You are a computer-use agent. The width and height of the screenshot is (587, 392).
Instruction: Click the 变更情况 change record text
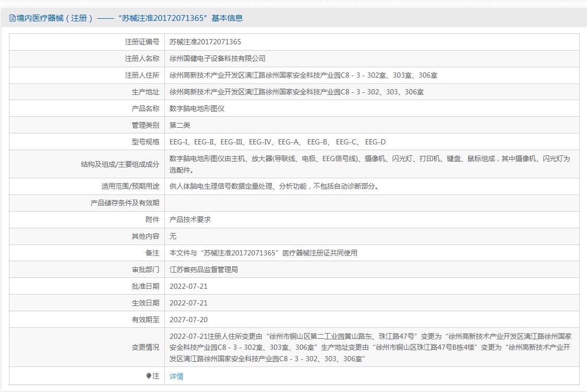370,347
